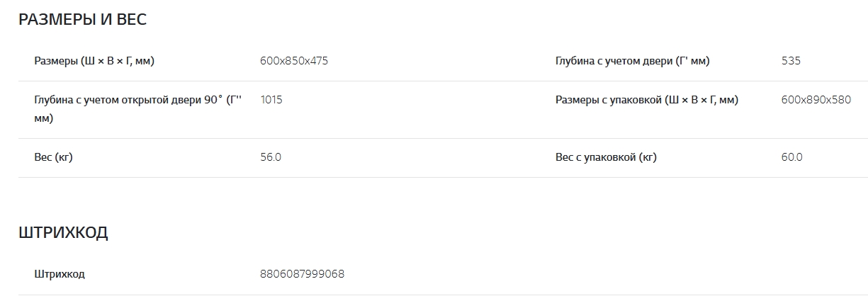
Task: Select the Вес (кг) label
Action: (x=53, y=157)
